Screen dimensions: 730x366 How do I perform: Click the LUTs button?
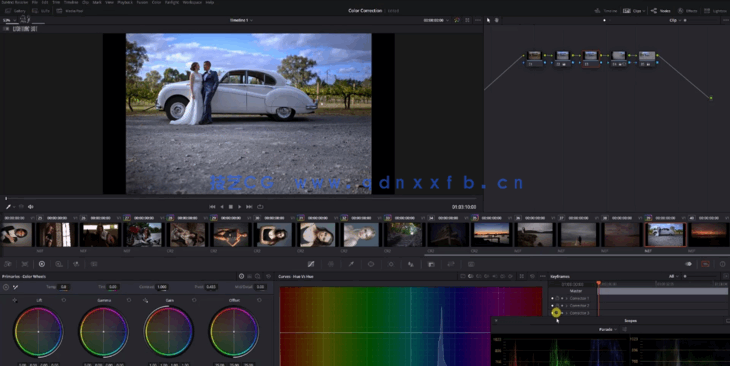pyautogui.click(x=41, y=11)
